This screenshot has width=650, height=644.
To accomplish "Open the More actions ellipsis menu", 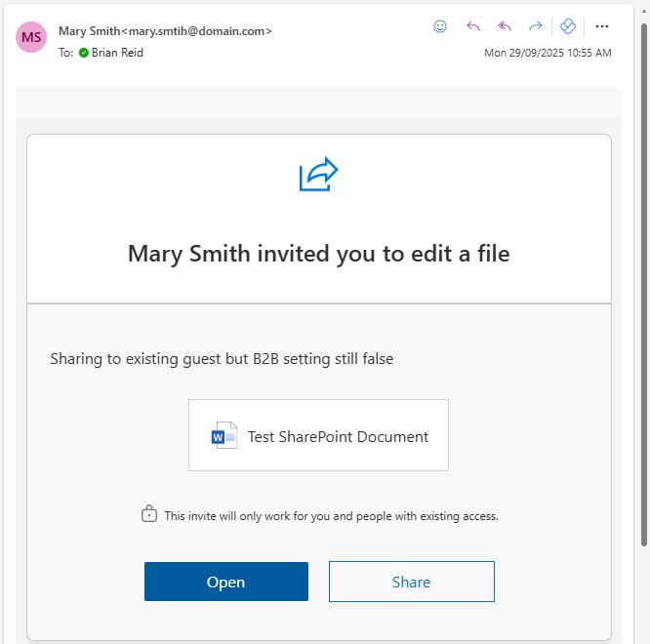I will (602, 26).
